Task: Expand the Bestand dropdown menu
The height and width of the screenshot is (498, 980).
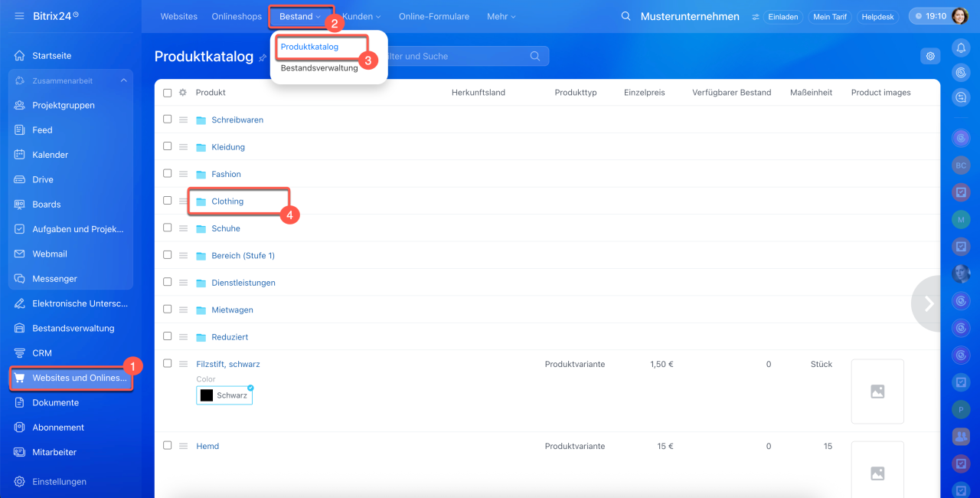Action: [300, 16]
